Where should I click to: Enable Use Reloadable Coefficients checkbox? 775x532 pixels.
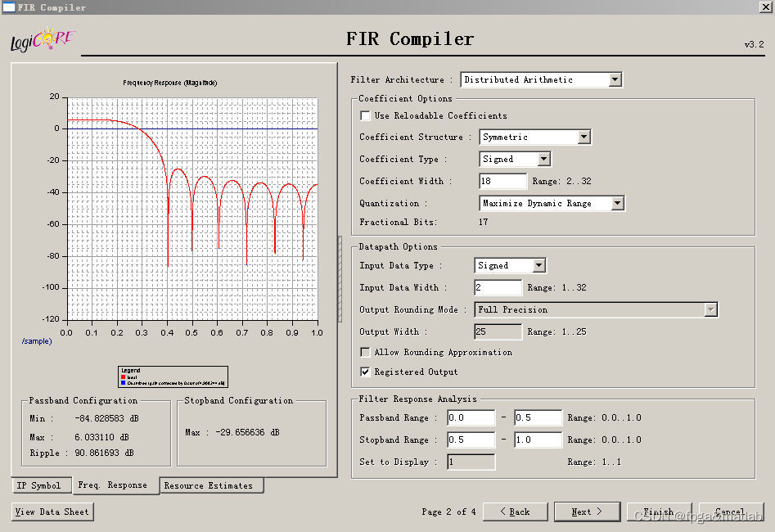365,115
